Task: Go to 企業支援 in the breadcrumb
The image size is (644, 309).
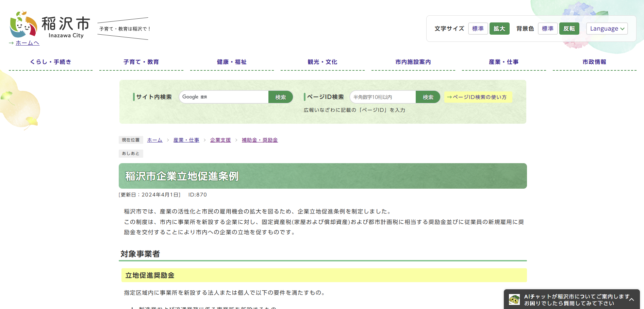Action: click(x=220, y=140)
